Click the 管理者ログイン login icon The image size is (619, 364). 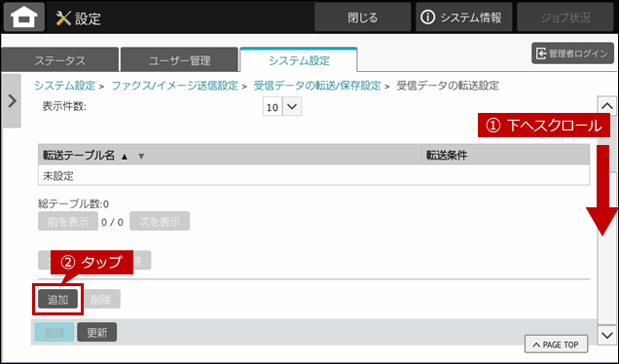coord(541,54)
